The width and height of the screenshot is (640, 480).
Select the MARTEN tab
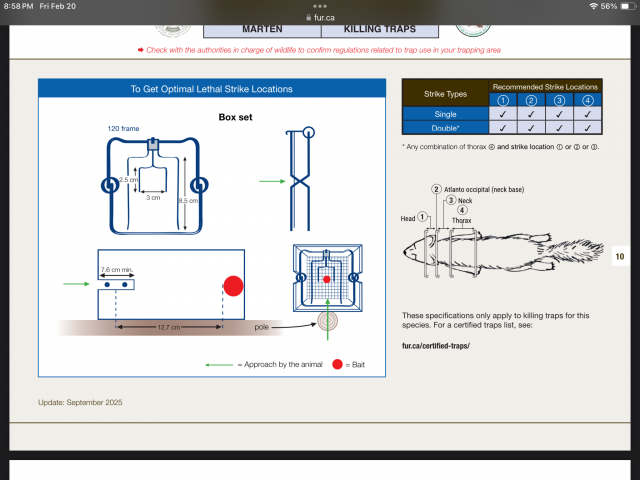pos(261,30)
